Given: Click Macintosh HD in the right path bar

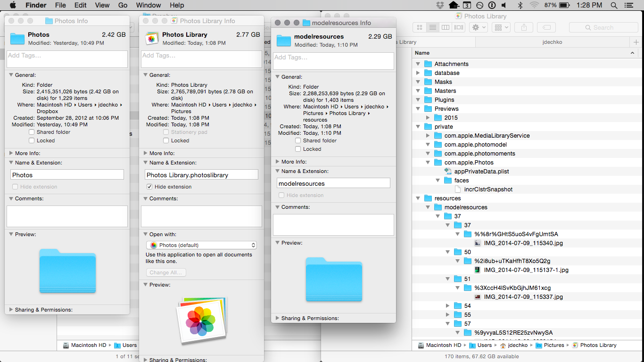Looking at the screenshot, I should (439, 345).
